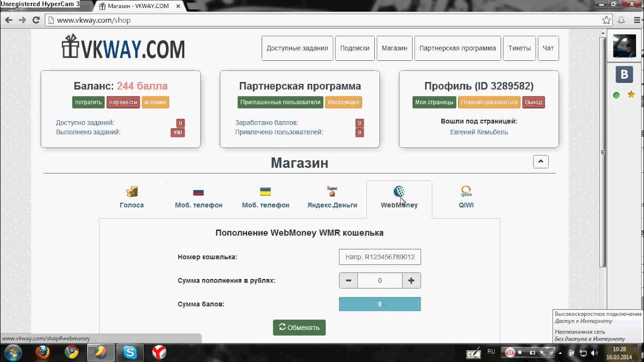Open Firefox from the taskbar
Screen dimensions: 644x362
coord(43,352)
